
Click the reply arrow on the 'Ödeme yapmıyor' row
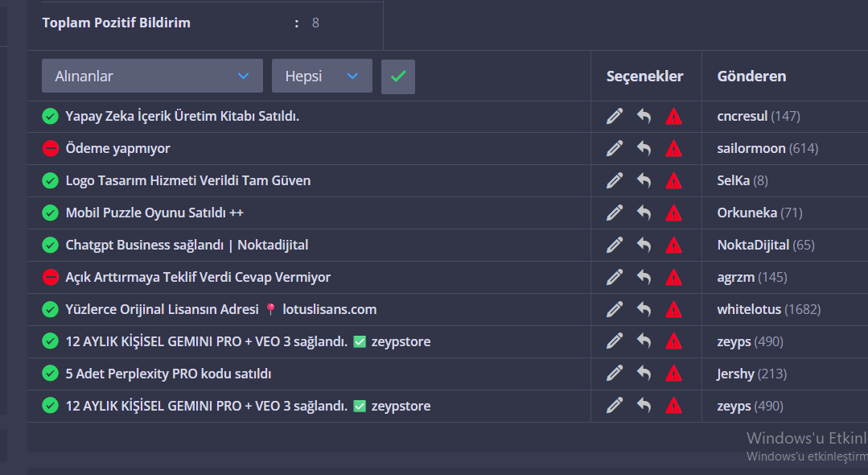(644, 149)
